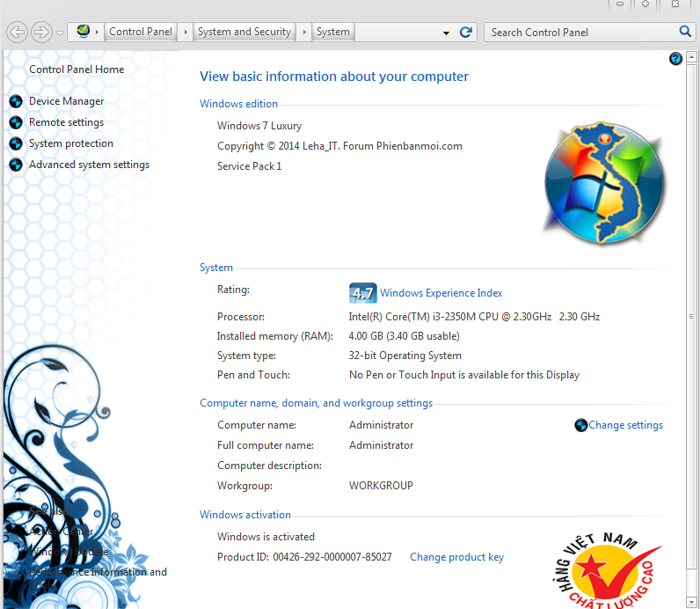
Task: Open Windows Experience Index link
Action: pos(441,293)
